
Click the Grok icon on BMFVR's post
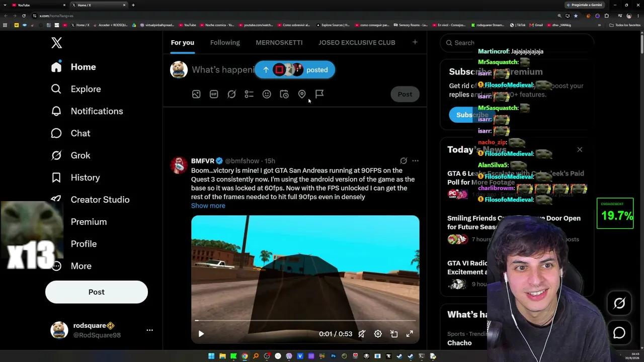click(404, 161)
